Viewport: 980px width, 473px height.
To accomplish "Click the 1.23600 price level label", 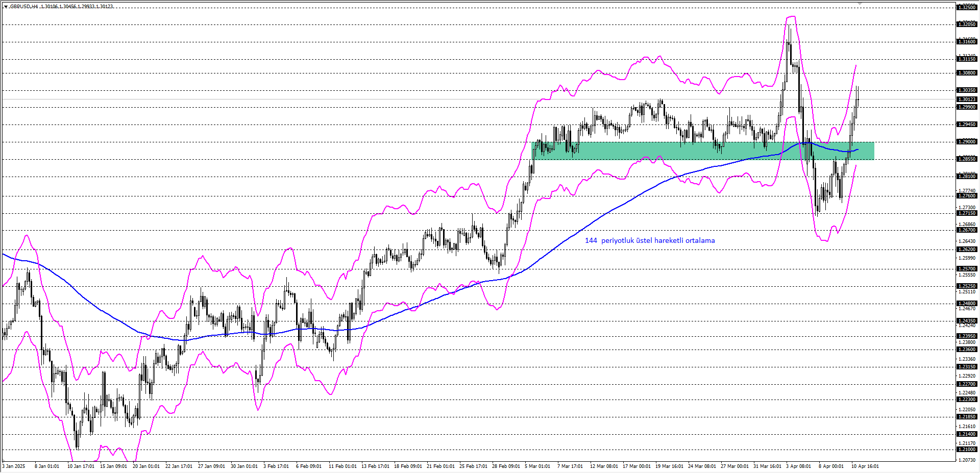I will pyautogui.click(x=967, y=350).
